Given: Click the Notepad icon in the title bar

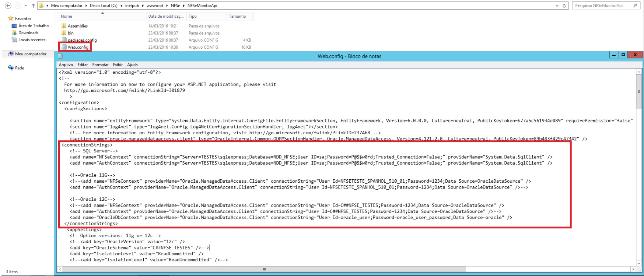Looking at the screenshot, I should (60, 56).
